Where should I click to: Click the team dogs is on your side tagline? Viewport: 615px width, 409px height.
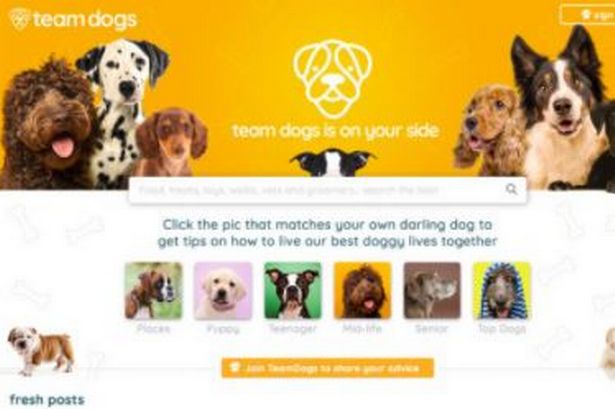pos(335,131)
